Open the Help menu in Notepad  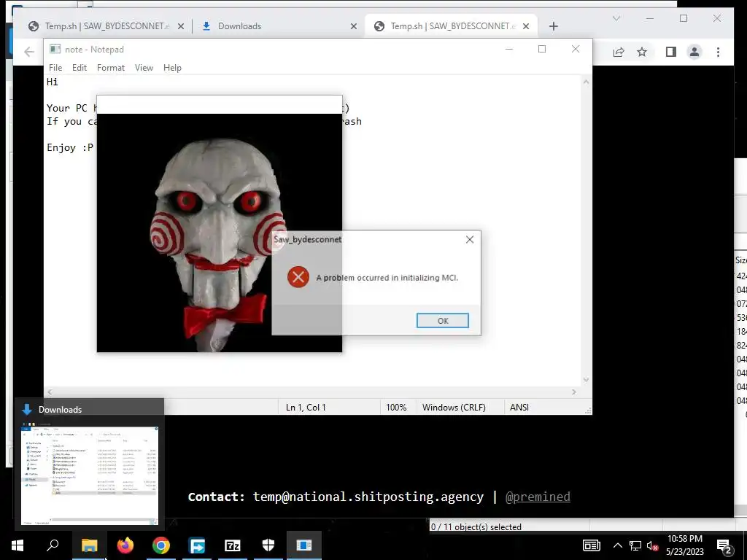coord(172,68)
